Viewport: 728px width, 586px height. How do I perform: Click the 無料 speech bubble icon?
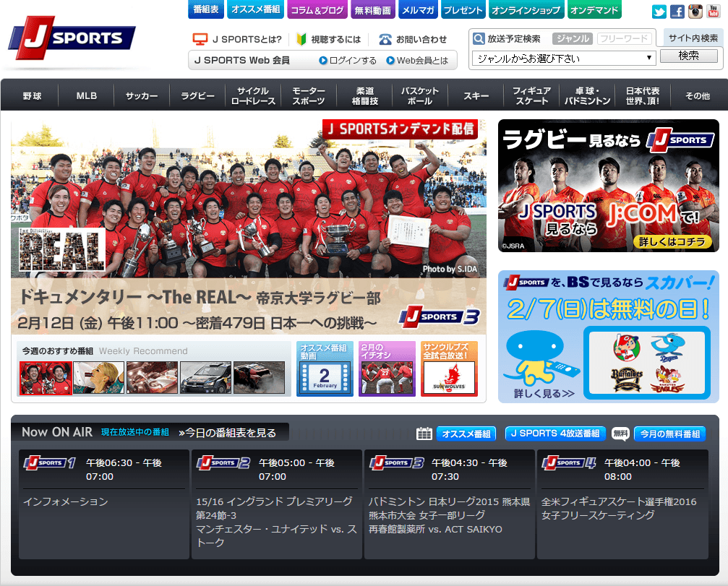pyautogui.click(x=620, y=434)
